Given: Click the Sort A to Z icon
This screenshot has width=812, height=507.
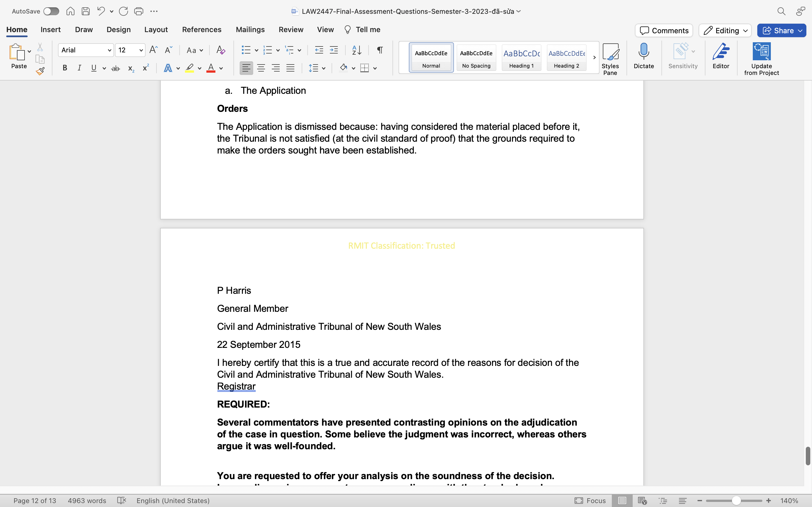Looking at the screenshot, I should point(357,50).
